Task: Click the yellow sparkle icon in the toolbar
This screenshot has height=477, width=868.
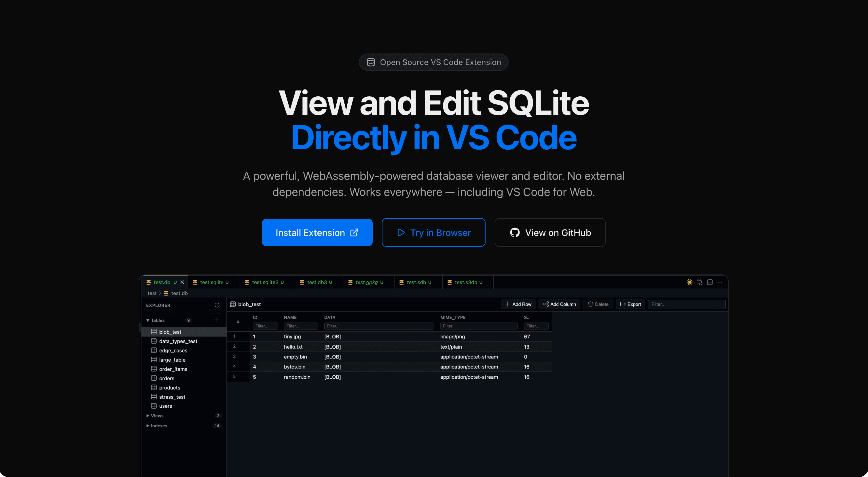Action: tap(689, 283)
